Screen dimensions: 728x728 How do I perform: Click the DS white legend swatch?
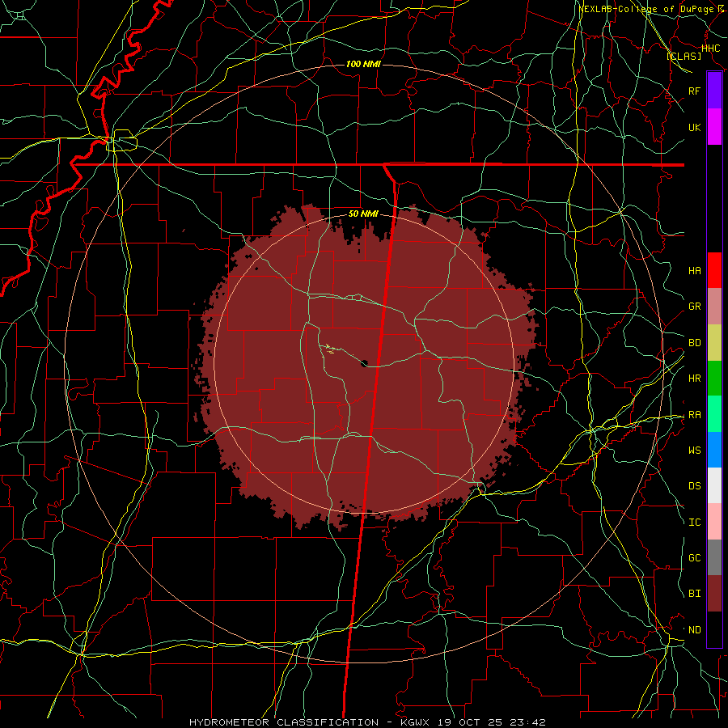pos(714,485)
